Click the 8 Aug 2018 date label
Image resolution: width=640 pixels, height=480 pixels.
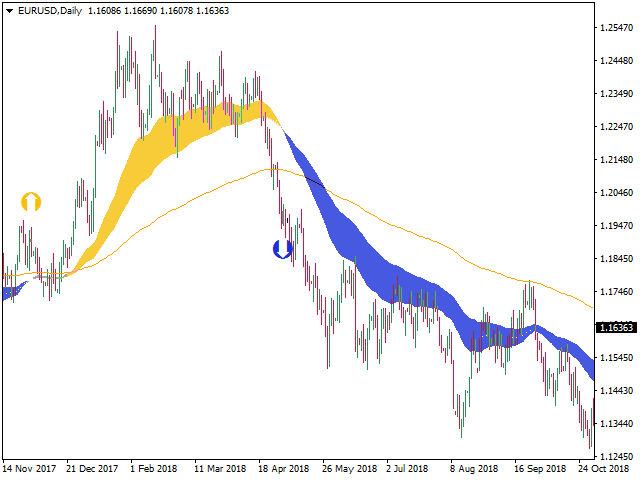pos(474,469)
